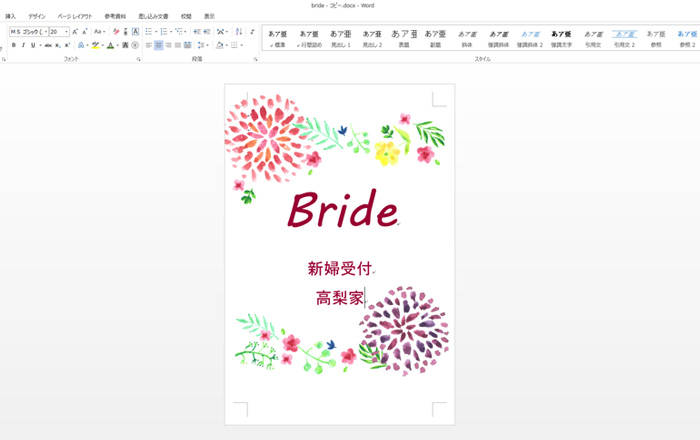
Task: Click the center align icon
Action: [x=159, y=45]
